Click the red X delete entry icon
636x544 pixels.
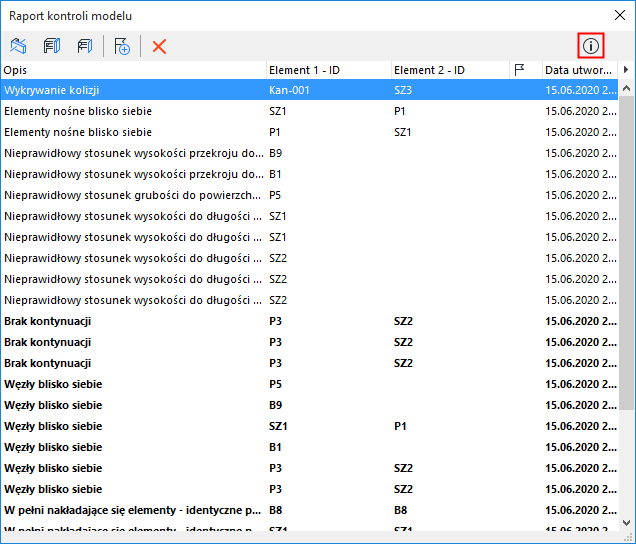159,46
